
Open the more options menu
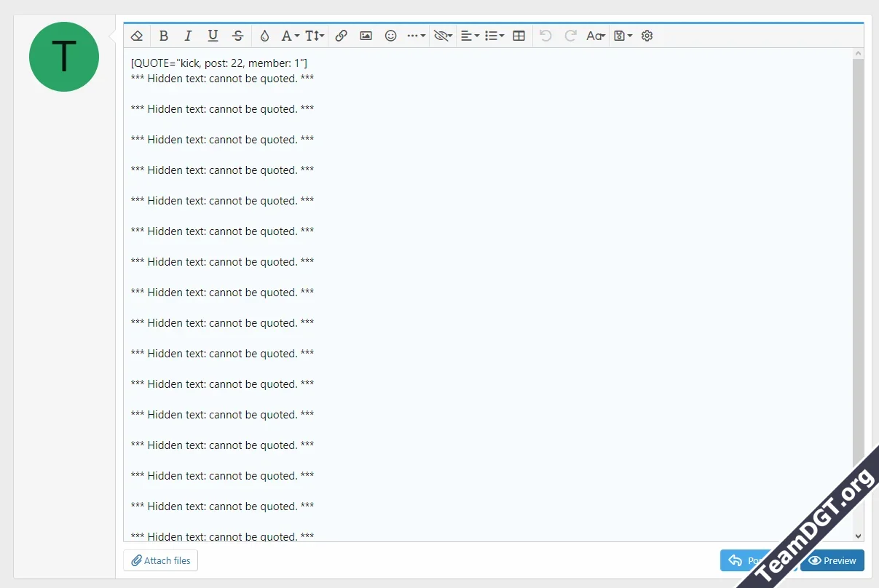pyautogui.click(x=414, y=35)
